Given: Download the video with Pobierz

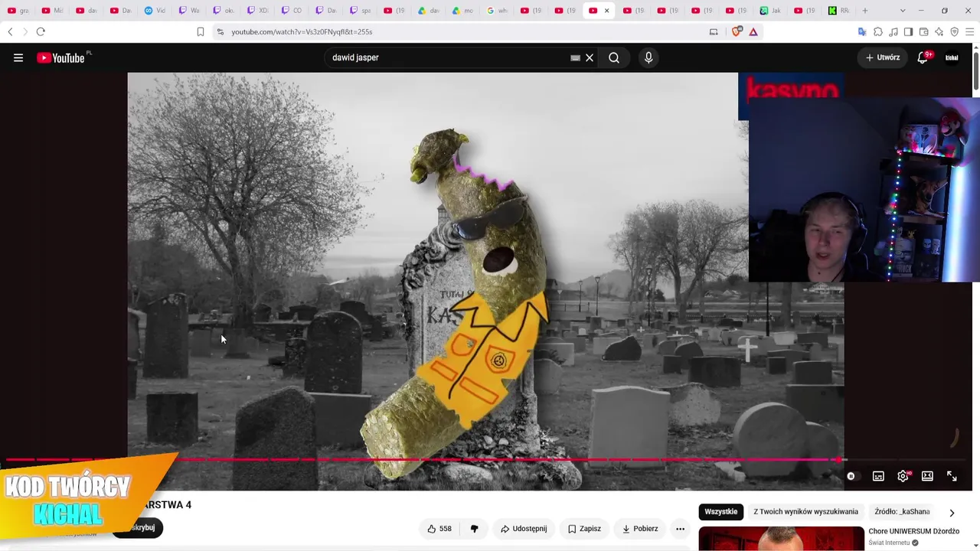Looking at the screenshot, I should click(640, 529).
